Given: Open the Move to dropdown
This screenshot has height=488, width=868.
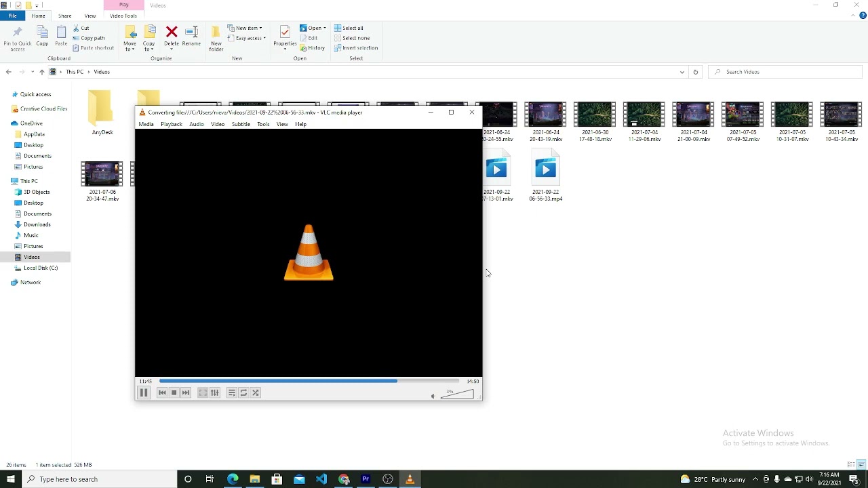Looking at the screenshot, I should [130, 39].
